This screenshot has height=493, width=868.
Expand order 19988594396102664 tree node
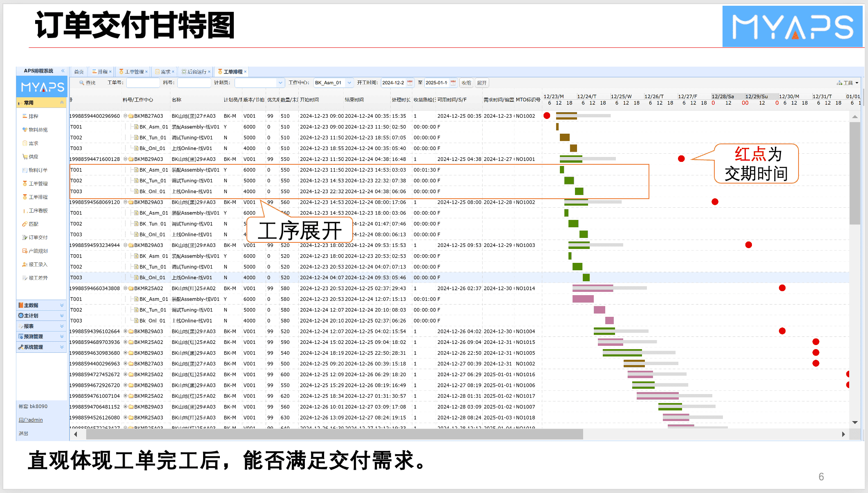point(125,332)
